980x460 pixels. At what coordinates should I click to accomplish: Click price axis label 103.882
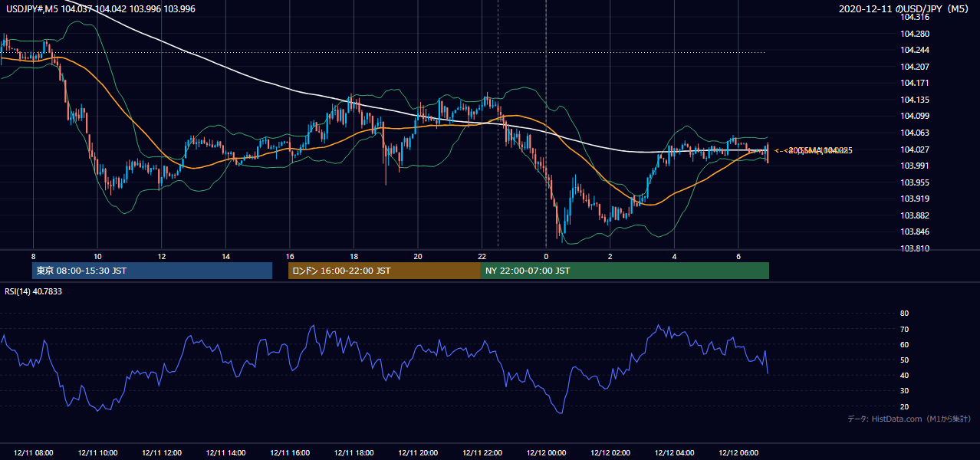tap(916, 215)
